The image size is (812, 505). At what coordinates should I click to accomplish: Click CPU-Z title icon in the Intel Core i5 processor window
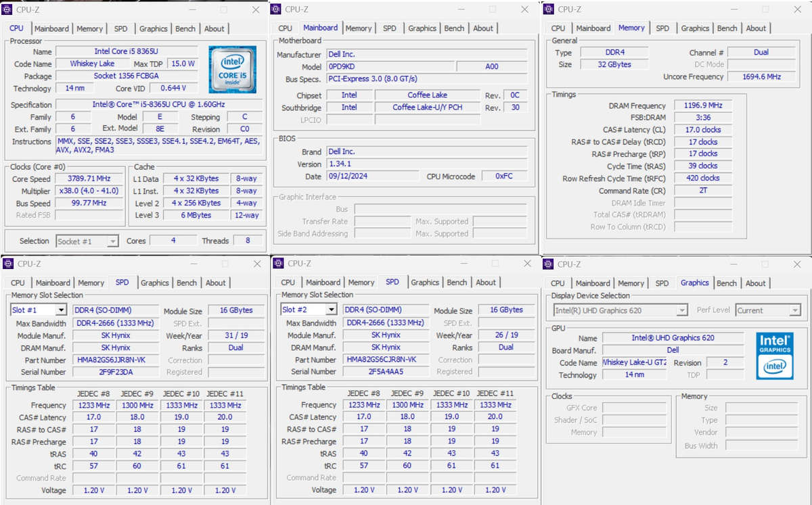(7, 9)
